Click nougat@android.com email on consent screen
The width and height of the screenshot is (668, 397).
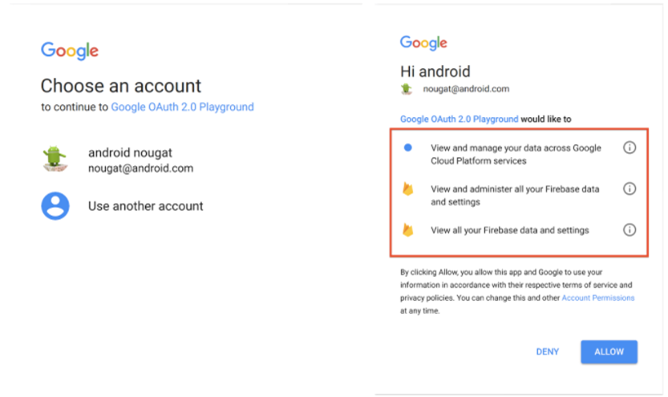point(466,89)
